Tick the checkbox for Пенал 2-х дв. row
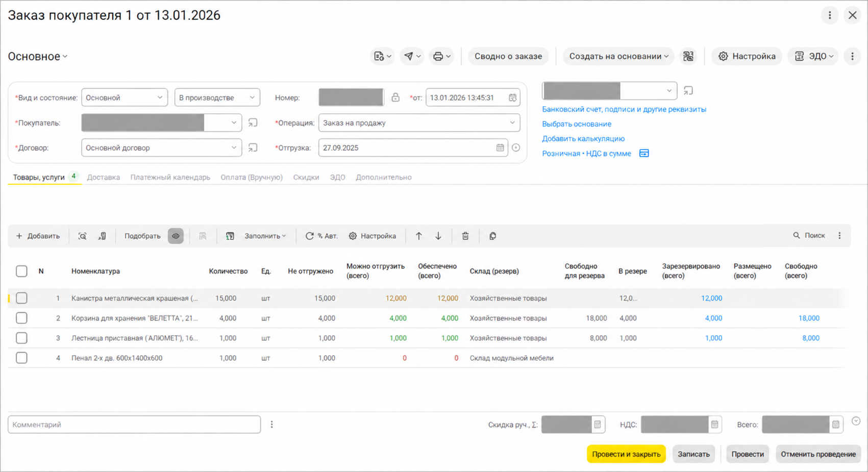Screen dimensions: 868x472 click(x=21, y=358)
